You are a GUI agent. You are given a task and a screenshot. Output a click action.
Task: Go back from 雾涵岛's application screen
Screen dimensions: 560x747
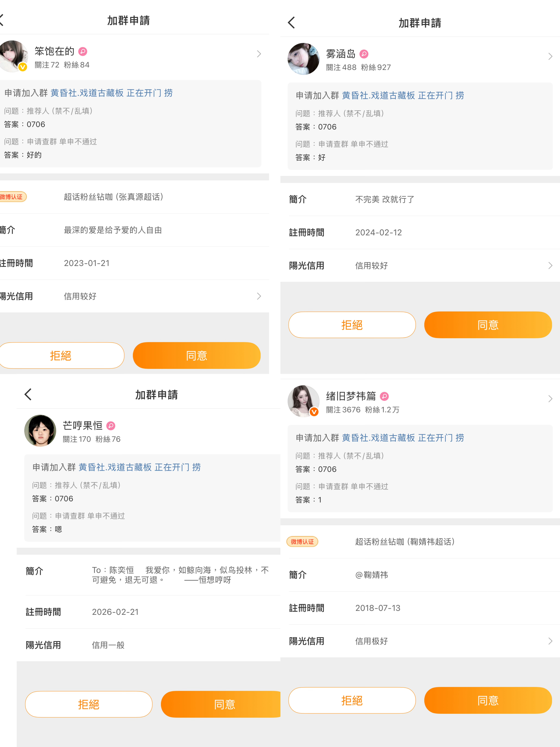point(291,23)
